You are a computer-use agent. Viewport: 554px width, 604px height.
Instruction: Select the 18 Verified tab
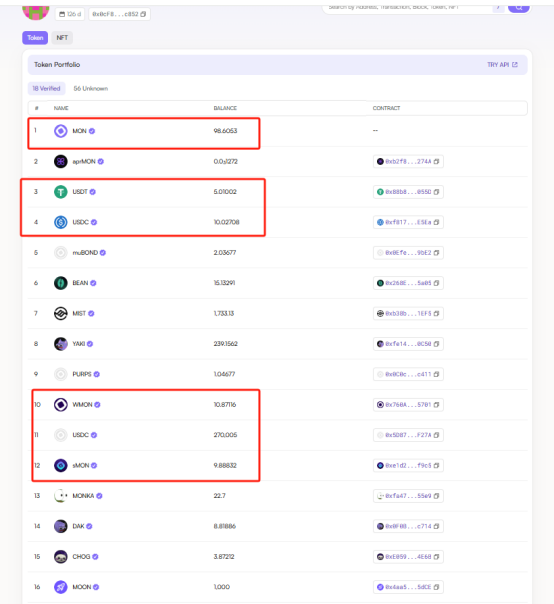[x=46, y=89]
